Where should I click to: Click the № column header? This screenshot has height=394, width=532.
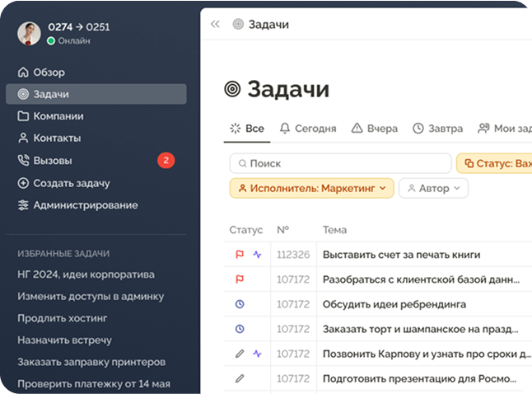[x=283, y=230]
